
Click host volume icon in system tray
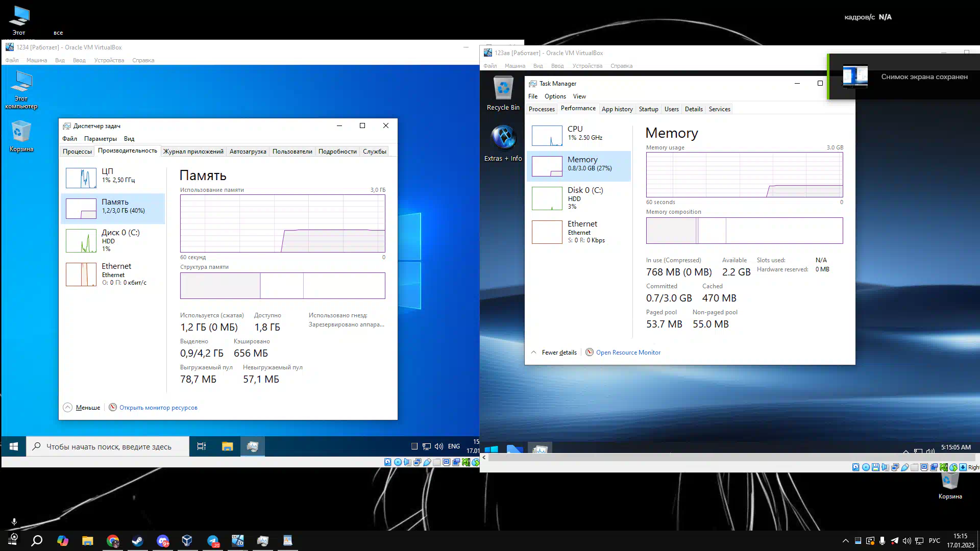pos(906,541)
